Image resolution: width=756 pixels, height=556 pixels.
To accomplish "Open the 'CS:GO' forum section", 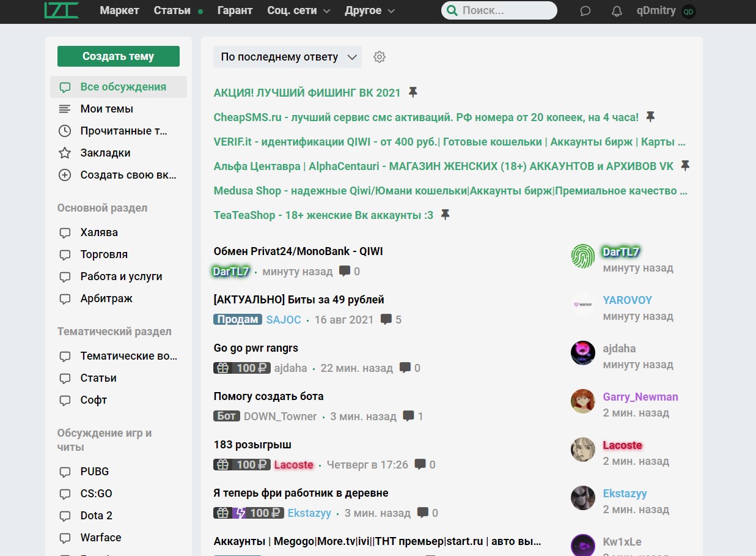I will [x=96, y=494].
